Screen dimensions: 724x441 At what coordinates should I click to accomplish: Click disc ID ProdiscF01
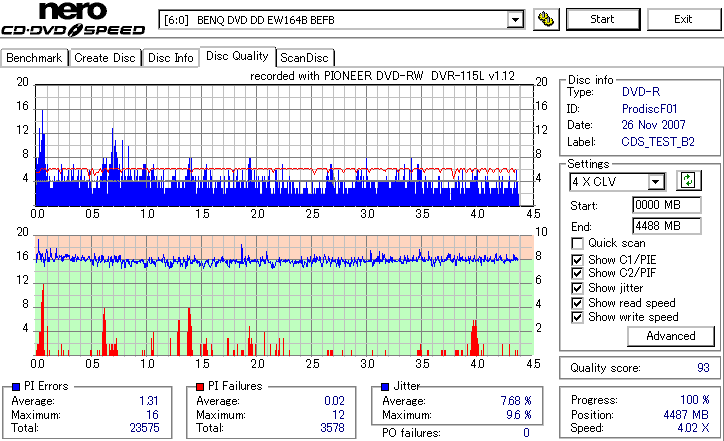tap(649, 109)
